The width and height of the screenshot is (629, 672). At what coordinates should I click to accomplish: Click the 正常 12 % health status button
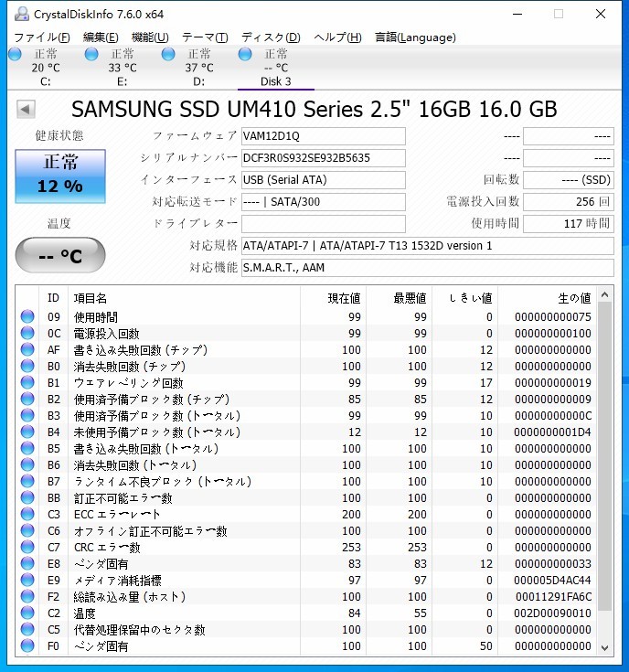(x=60, y=176)
